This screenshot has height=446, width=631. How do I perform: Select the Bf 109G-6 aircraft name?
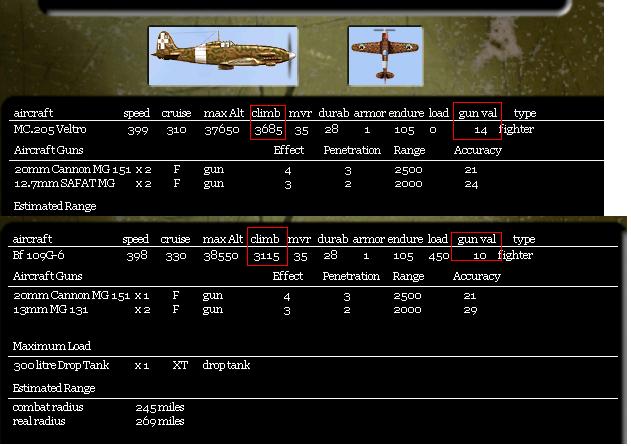point(38,255)
